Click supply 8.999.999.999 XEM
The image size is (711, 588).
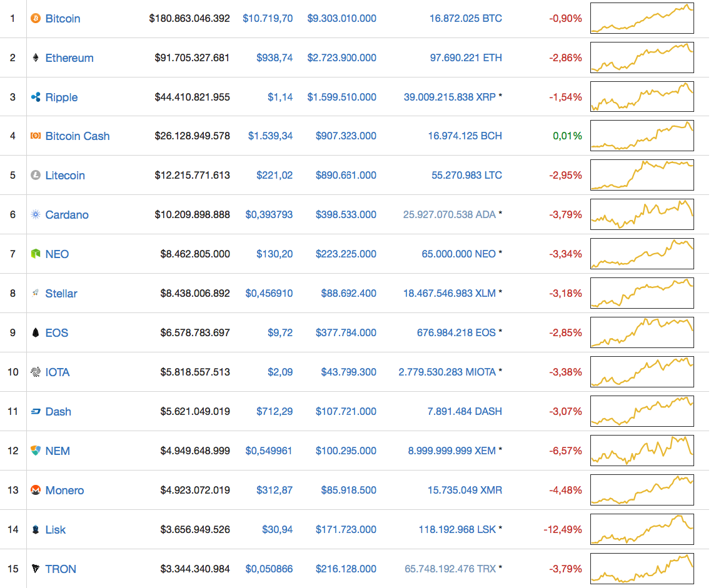(451, 451)
